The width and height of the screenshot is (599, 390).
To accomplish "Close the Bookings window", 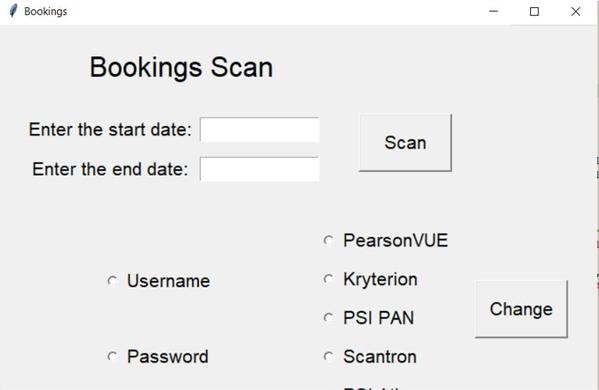I will [x=576, y=11].
